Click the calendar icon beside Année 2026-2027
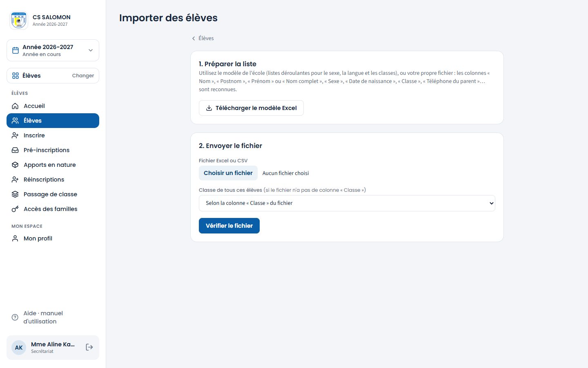The width and height of the screenshot is (588, 368). point(16,50)
